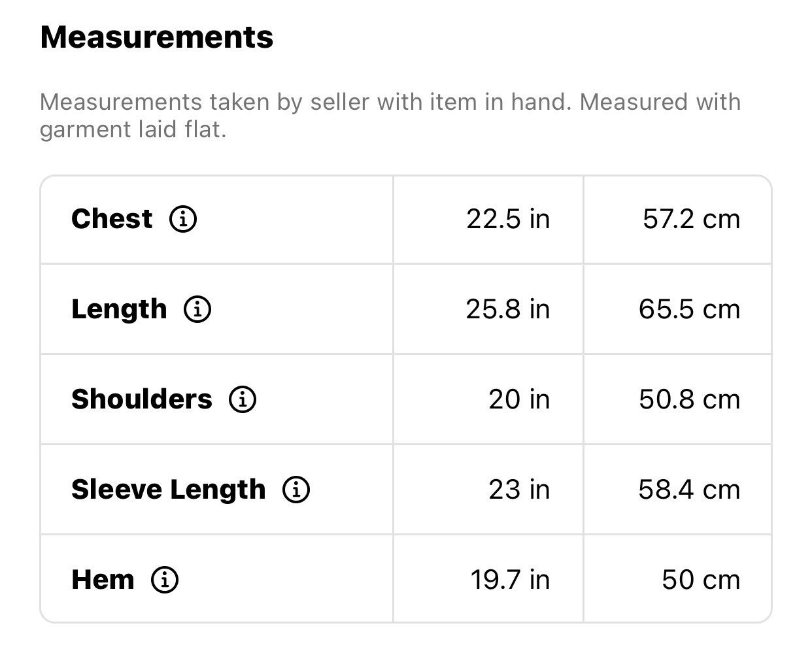Click the 22.5 in chest value
The image size is (812, 668).
[508, 219]
